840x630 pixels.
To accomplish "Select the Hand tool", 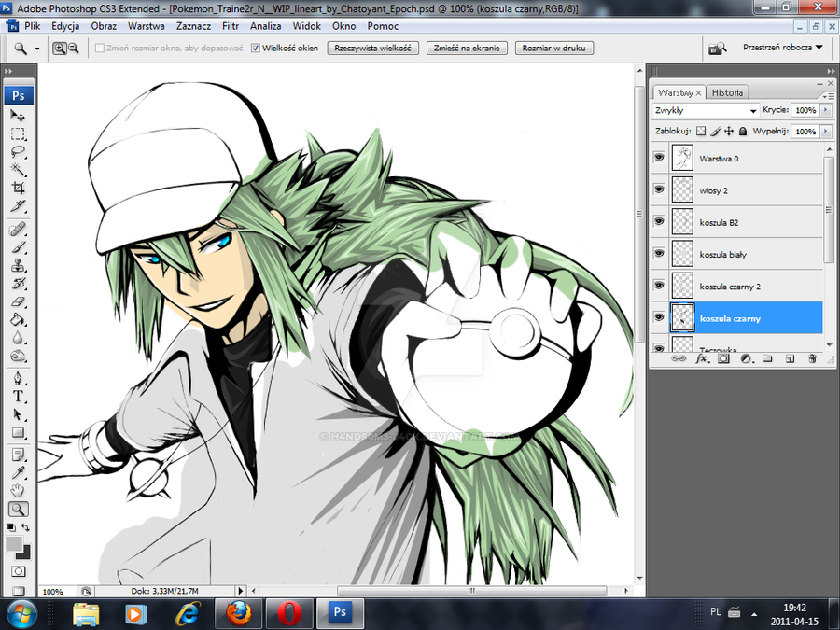I will (x=18, y=491).
